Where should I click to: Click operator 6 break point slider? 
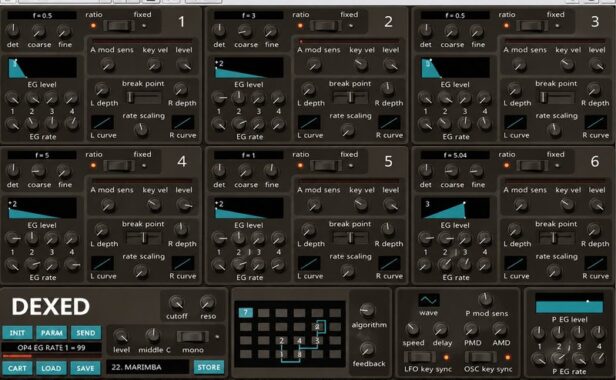point(556,237)
